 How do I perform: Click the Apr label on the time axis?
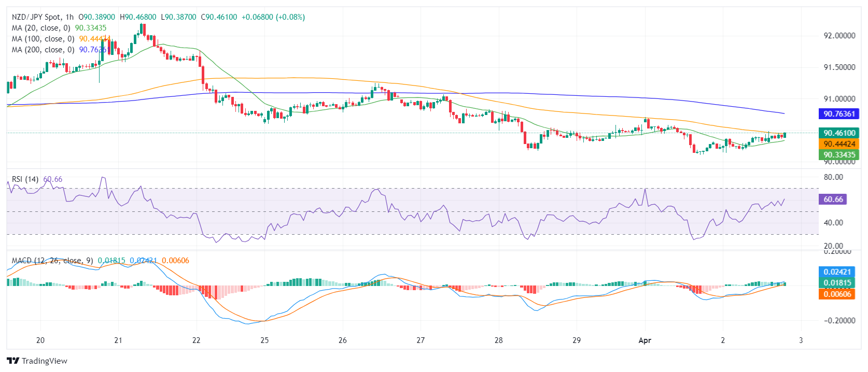pyautogui.click(x=645, y=340)
